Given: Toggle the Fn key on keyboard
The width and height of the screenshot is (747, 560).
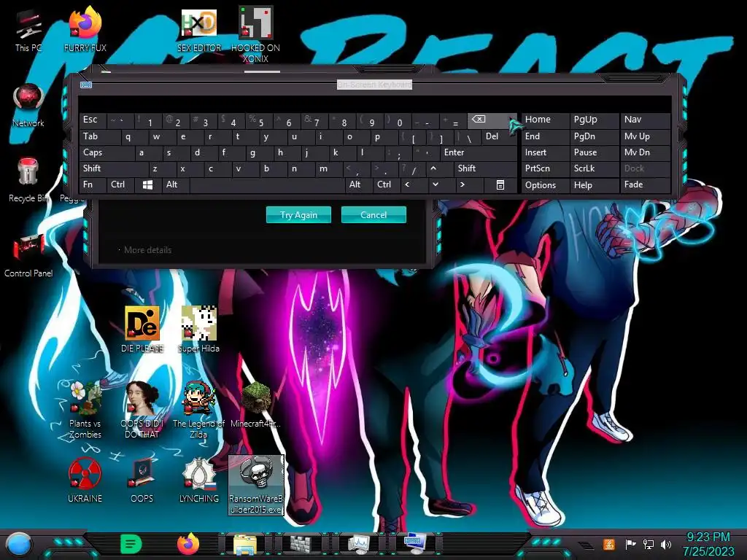Looking at the screenshot, I should [x=93, y=184].
